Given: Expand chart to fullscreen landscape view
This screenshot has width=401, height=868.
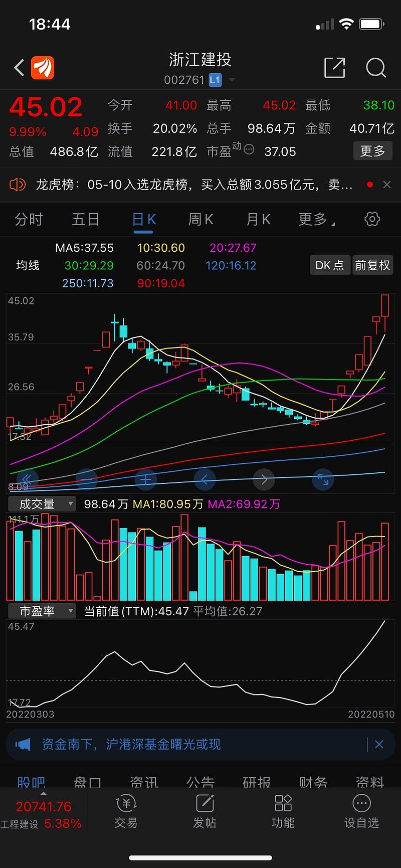Looking at the screenshot, I should [323, 480].
